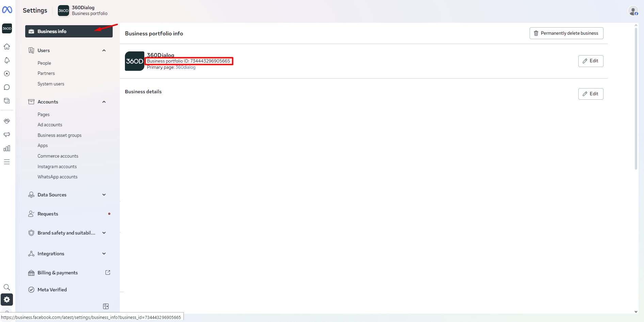Open notifications bell icon
This screenshot has height=322, width=644.
tap(7, 60)
